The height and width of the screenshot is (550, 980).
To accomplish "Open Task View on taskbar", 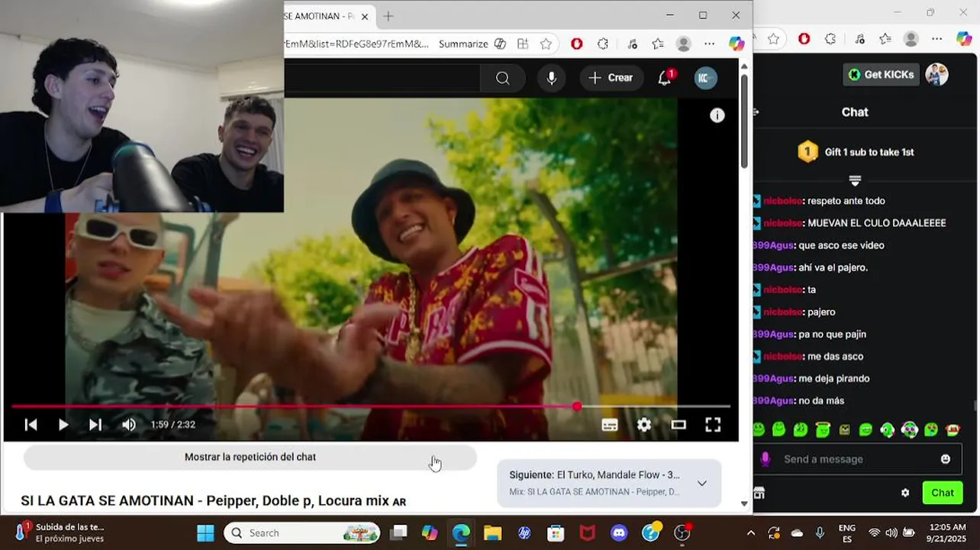I will [x=398, y=532].
